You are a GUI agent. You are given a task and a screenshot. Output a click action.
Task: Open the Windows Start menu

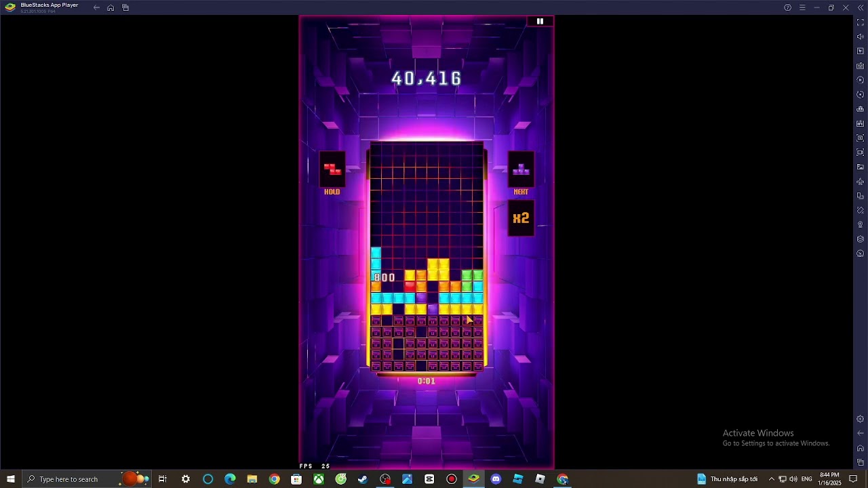[11, 479]
